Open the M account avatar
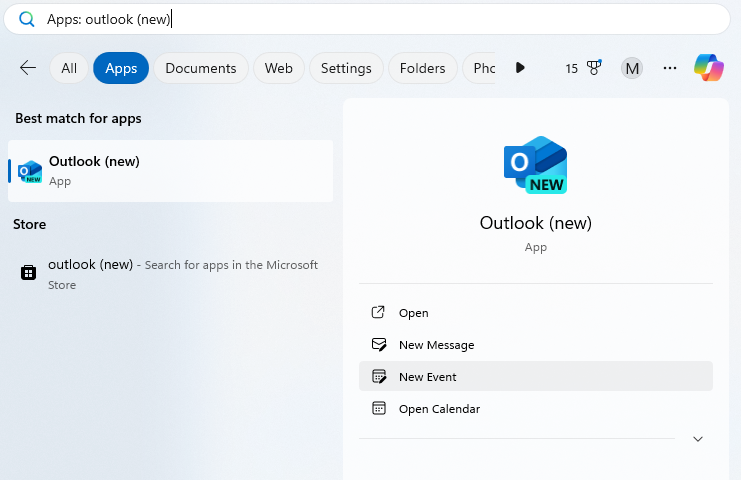 pos(632,68)
